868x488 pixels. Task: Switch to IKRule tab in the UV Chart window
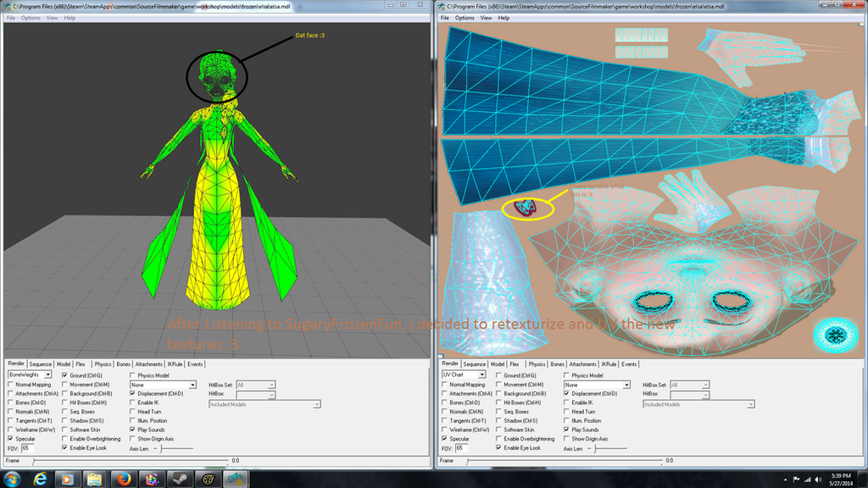(x=609, y=364)
